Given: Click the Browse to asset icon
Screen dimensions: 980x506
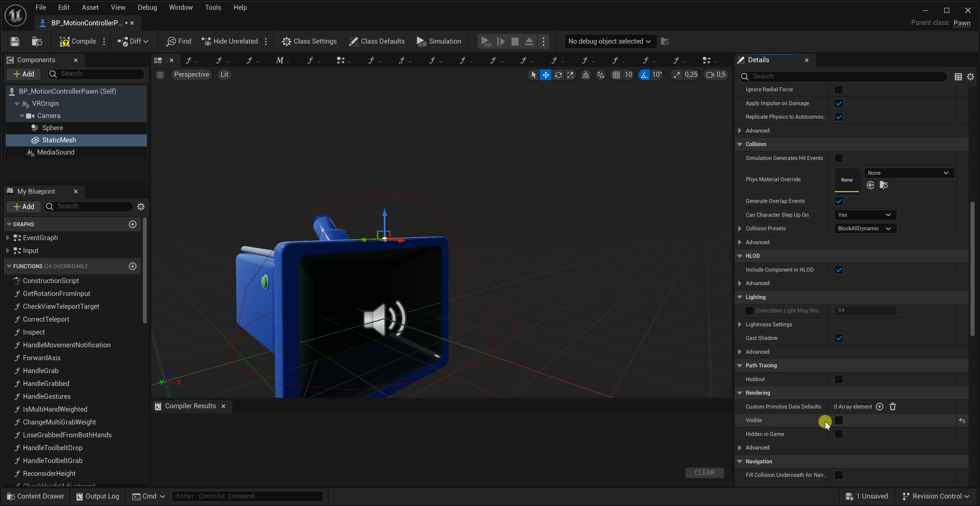Looking at the screenshot, I should (x=37, y=42).
